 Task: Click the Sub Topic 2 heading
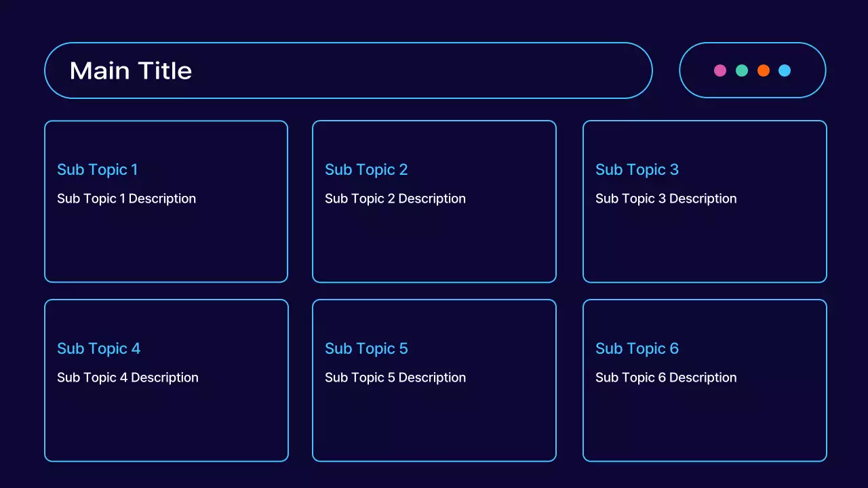[x=366, y=169]
